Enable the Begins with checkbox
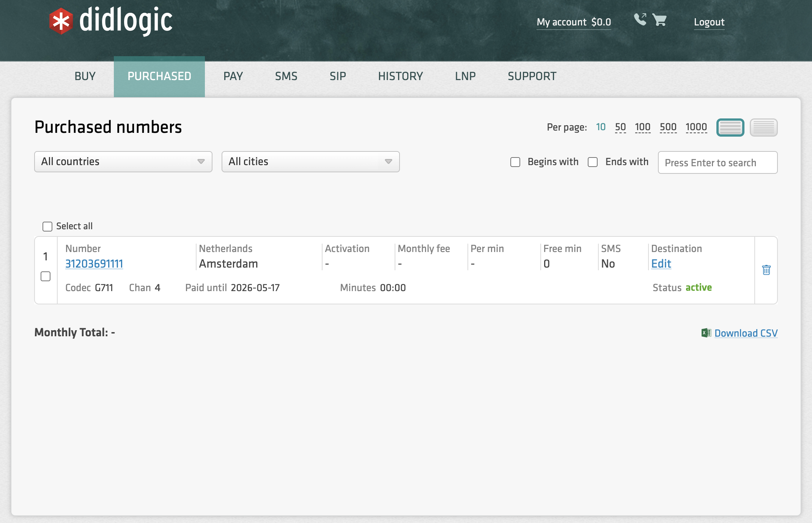This screenshot has height=523, width=812. pyautogui.click(x=515, y=162)
